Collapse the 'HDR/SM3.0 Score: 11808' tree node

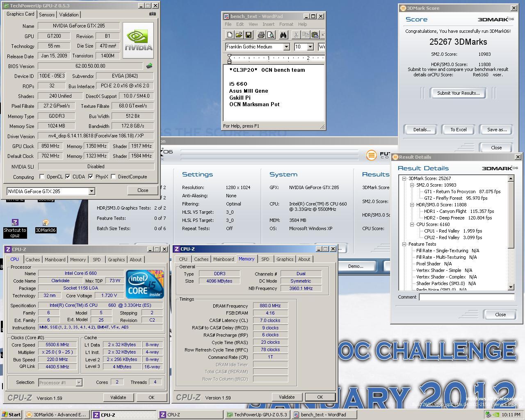pyautogui.click(x=412, y=205)
